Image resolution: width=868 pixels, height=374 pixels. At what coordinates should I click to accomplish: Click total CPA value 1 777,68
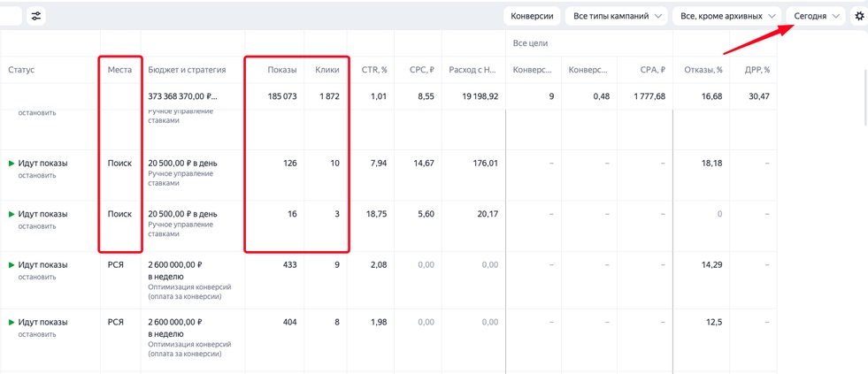(648, 96)
